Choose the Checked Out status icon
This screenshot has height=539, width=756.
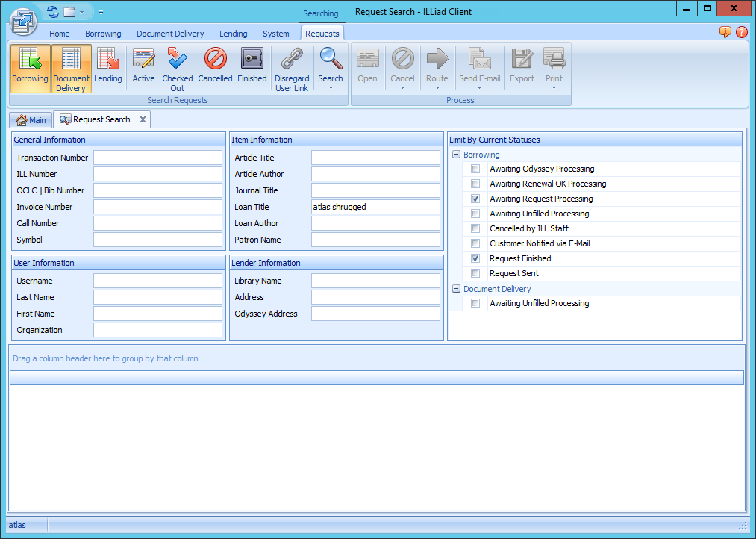coord(177,60)
